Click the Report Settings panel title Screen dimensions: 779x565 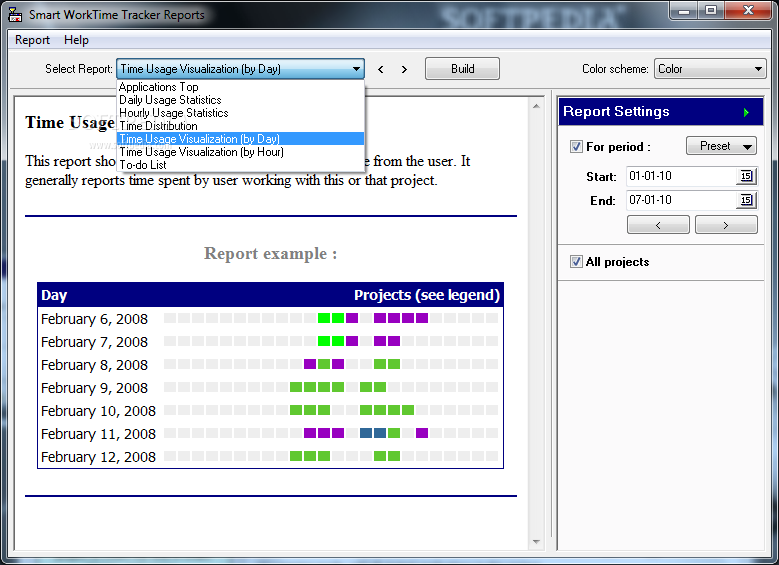coord(616,111)
